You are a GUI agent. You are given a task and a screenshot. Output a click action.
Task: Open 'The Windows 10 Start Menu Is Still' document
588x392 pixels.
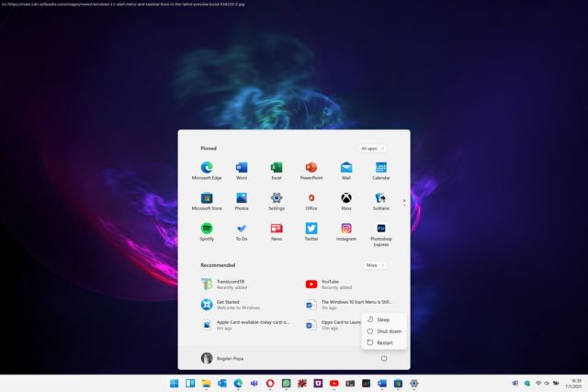(350, 305)
